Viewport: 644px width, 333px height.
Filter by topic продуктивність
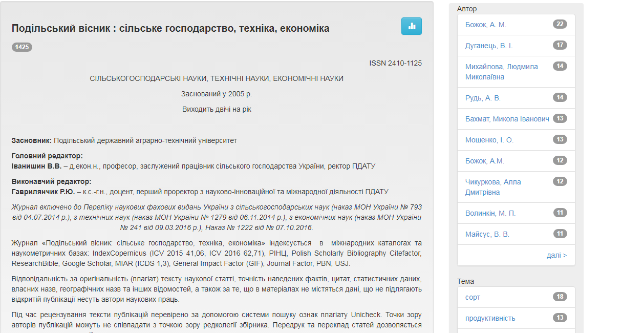point(490,318)
